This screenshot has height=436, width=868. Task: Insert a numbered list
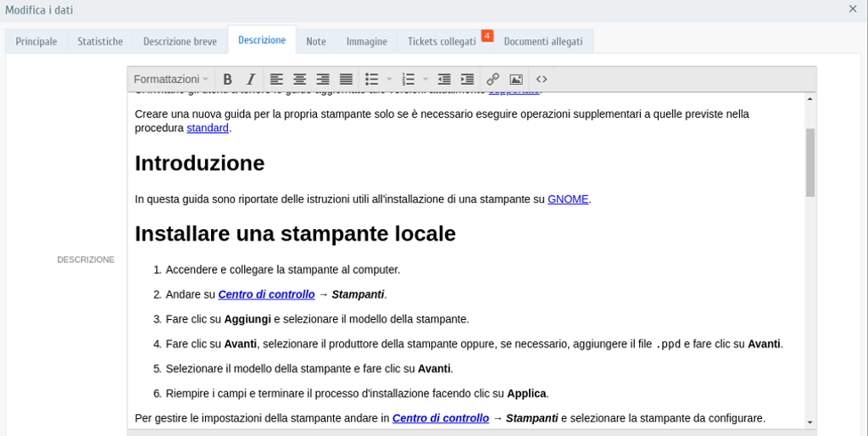(409, 79)
